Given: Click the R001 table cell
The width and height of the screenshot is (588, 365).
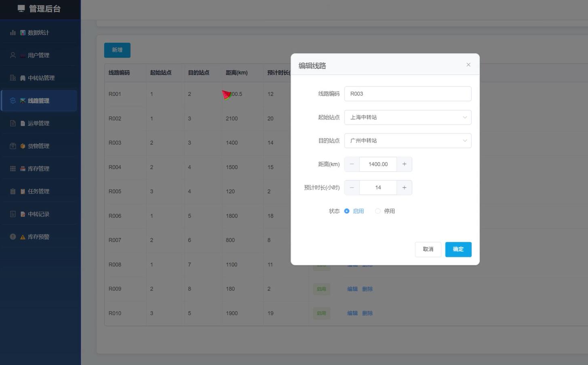Looking at the screenshot, I should click(x=125, y=94).
